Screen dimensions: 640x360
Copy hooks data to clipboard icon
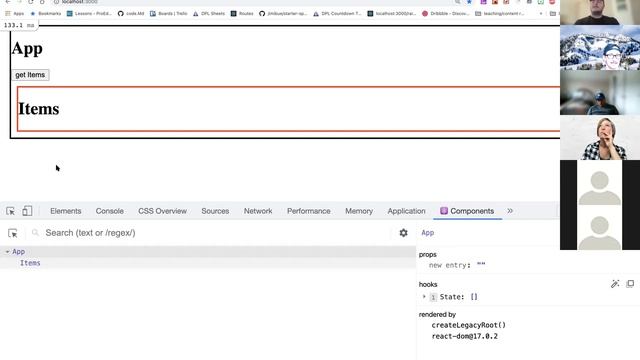[x=630, y=284]
